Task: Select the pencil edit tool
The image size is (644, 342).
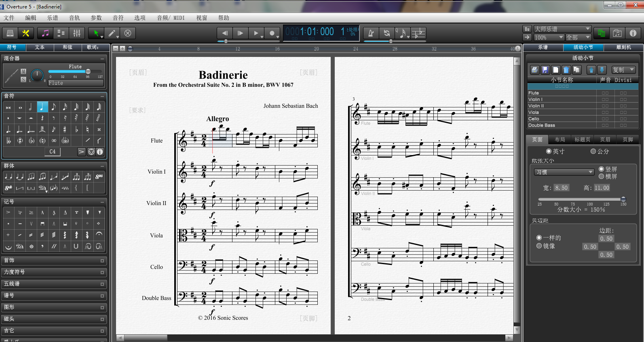Action: [112, 33]
